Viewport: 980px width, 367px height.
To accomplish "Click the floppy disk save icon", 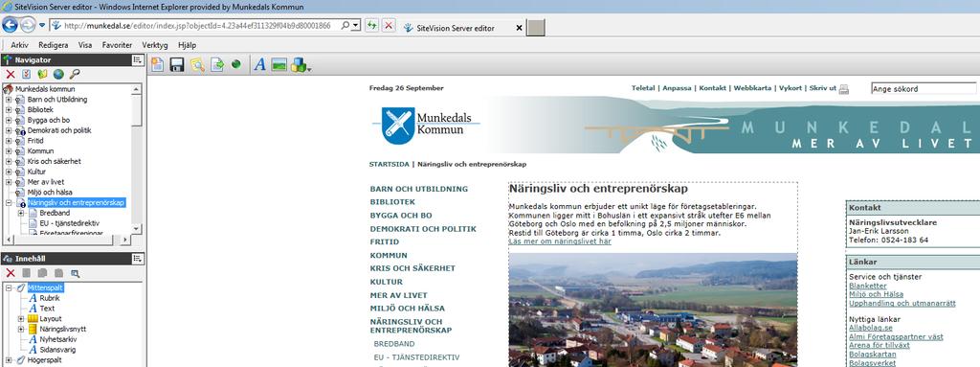I will [176, 64].
